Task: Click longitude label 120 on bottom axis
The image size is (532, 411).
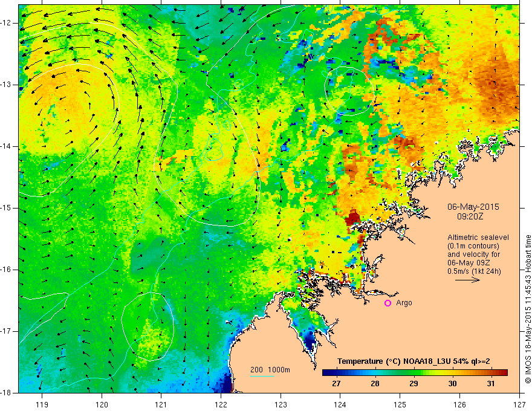Action: pyautogui.click(x=102, y=404)
